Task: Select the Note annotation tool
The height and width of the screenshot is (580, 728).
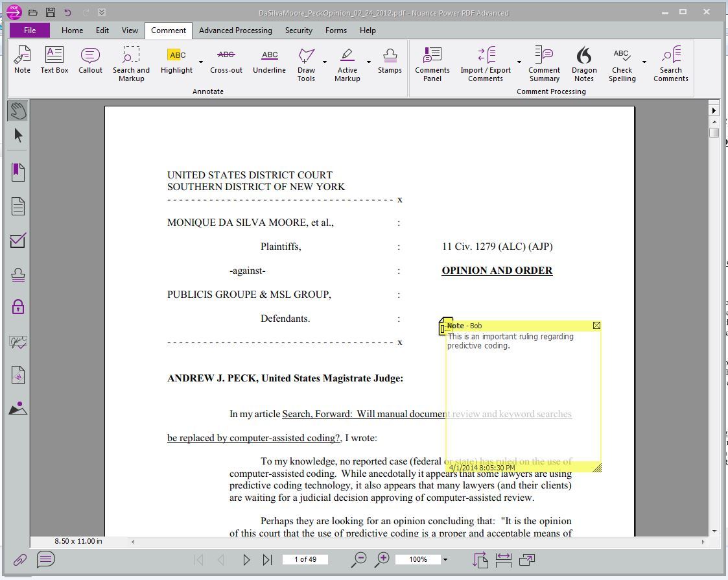Action: pyautogui.click(x=22, y=60)
